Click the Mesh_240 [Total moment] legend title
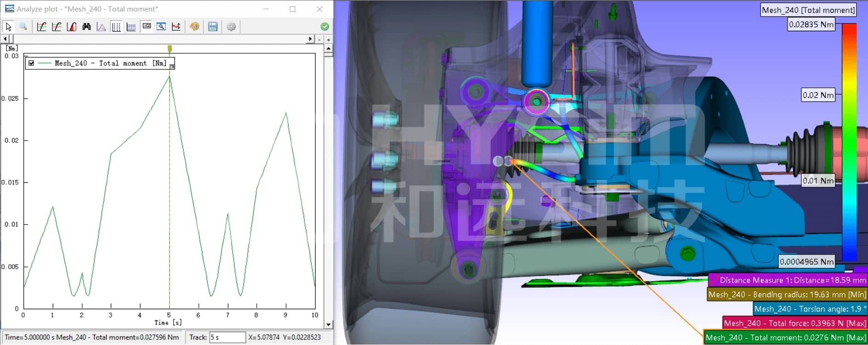The width and height of the screenshot is (868, 345). (x=808, y=10)
